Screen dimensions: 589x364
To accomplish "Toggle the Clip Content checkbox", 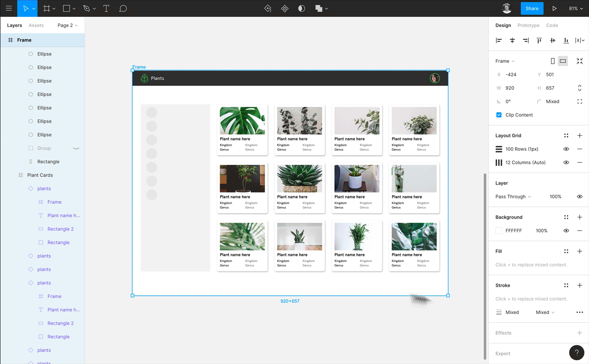I will click(499, 115).
